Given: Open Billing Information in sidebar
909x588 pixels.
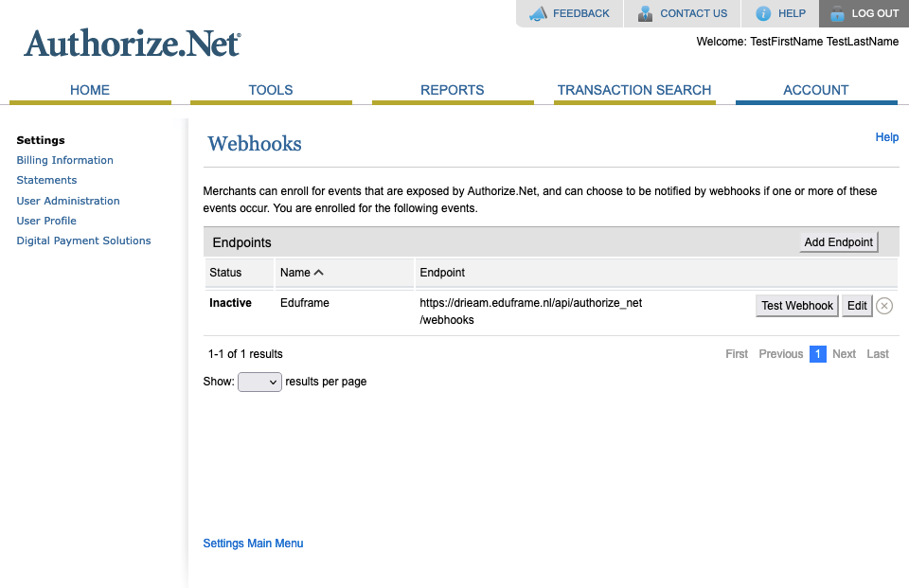Looking at the screenshot, I should tap(65, 160).
